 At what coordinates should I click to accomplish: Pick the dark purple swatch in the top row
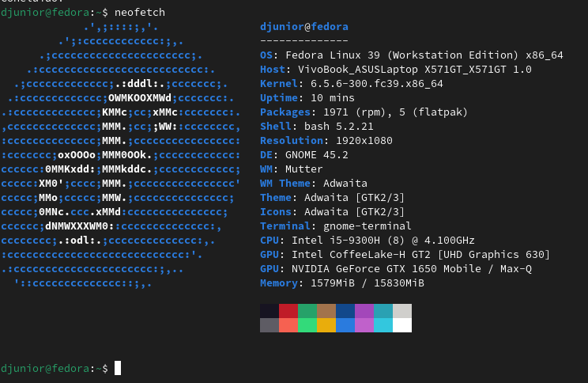(x=364, y=311)
